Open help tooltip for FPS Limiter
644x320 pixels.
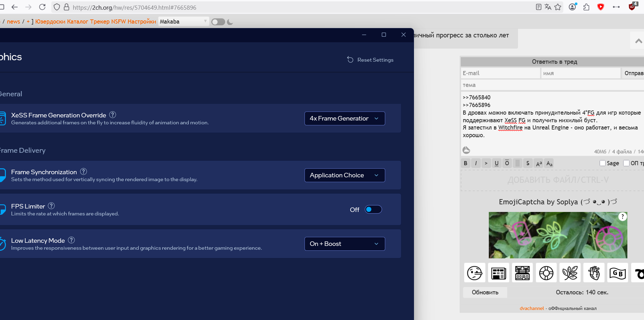[51, 206]
